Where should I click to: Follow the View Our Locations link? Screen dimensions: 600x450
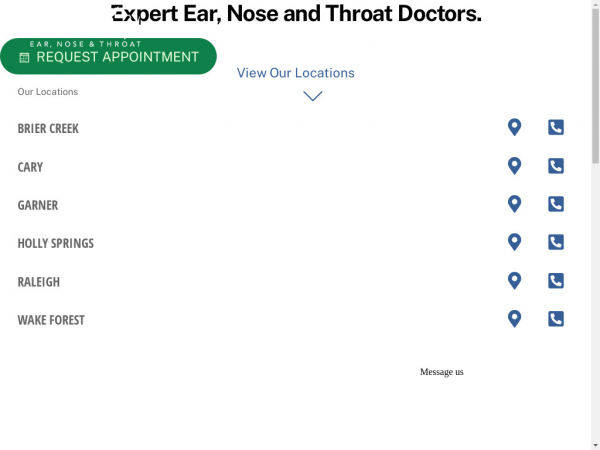295,73
